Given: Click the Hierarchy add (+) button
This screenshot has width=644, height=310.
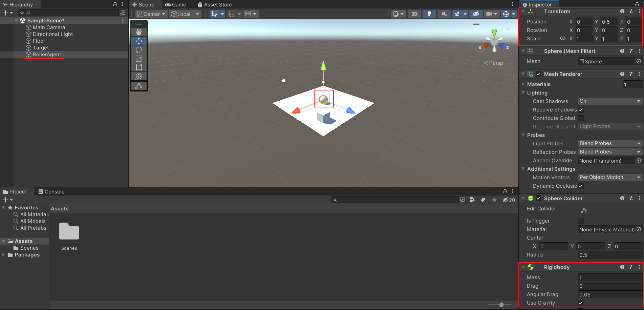Looking at the screenshot, I should [5, 13].
